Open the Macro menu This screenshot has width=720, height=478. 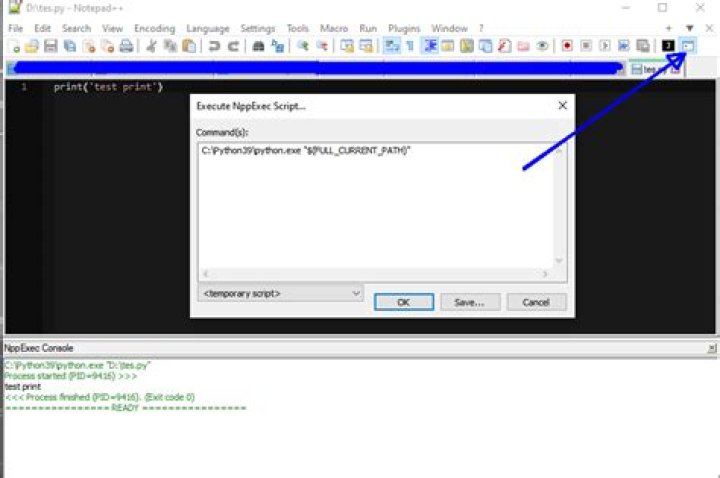[334, 28]
